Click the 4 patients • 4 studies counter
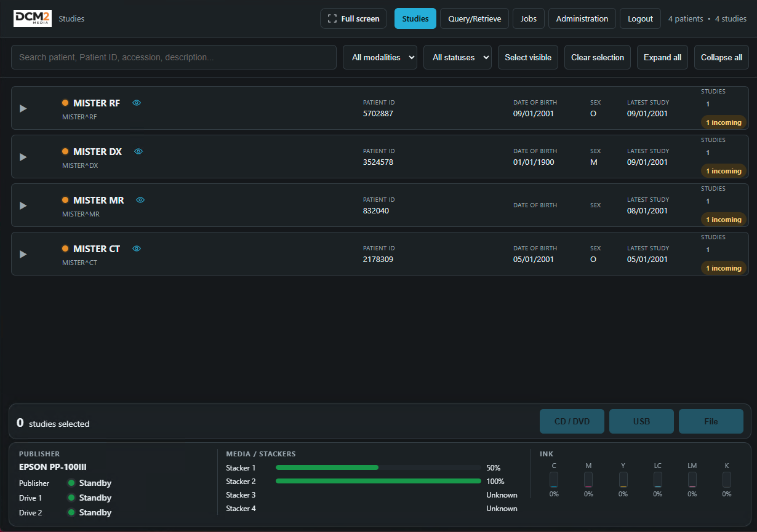Viewport: 757px width, 532px height. point(707,18)
